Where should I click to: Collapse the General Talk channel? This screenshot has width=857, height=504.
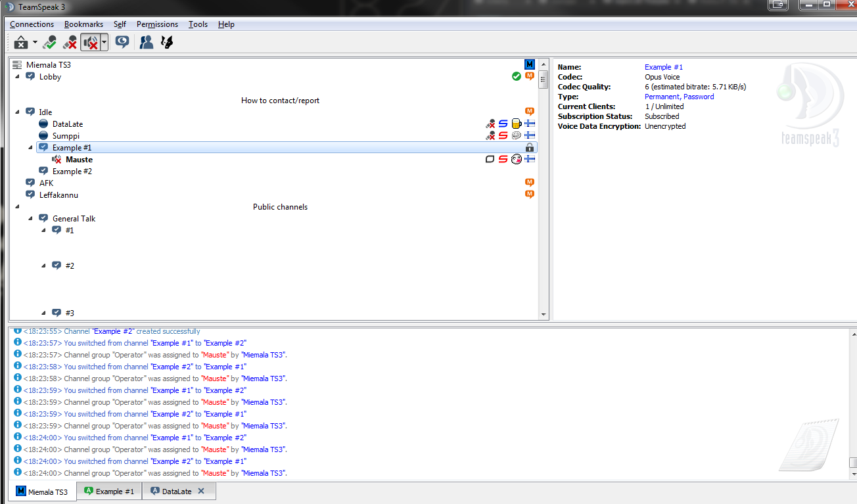pos(31,219)
